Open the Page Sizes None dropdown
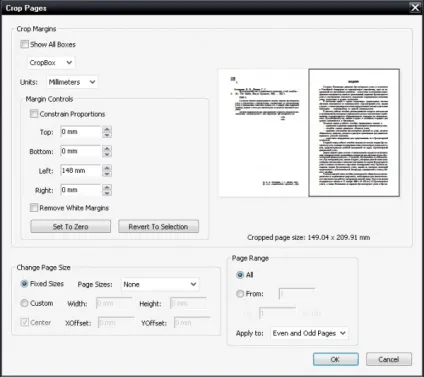The width and height of the screenshot is (424, 377). (160, 284)
